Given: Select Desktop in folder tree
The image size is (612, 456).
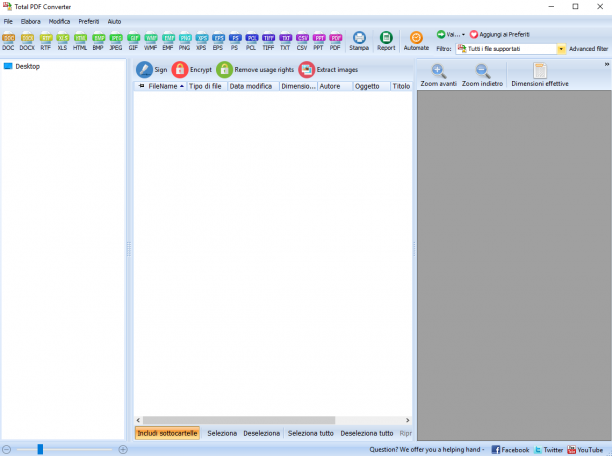Looking at the screenshot, I should coord(22,66).
